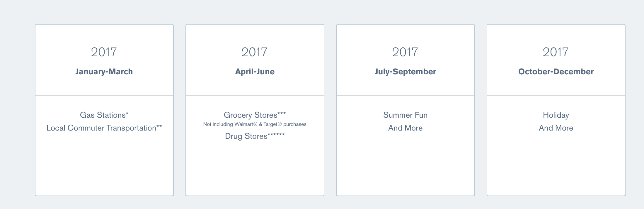Screen dimensions: 644x209
Task: Click blank lower area of October-December card
Action: click(x=556, y=167)
